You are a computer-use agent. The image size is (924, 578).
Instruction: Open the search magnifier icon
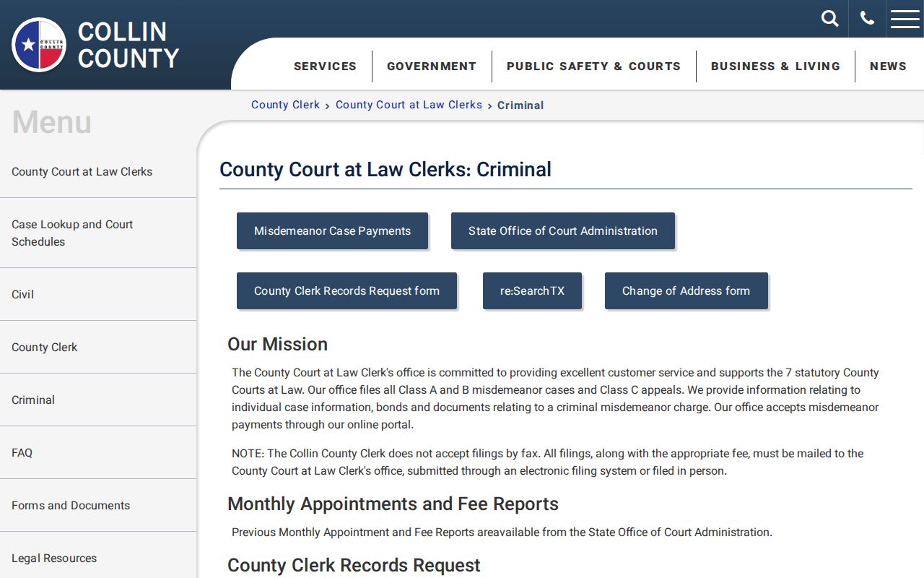click(830, 19)
